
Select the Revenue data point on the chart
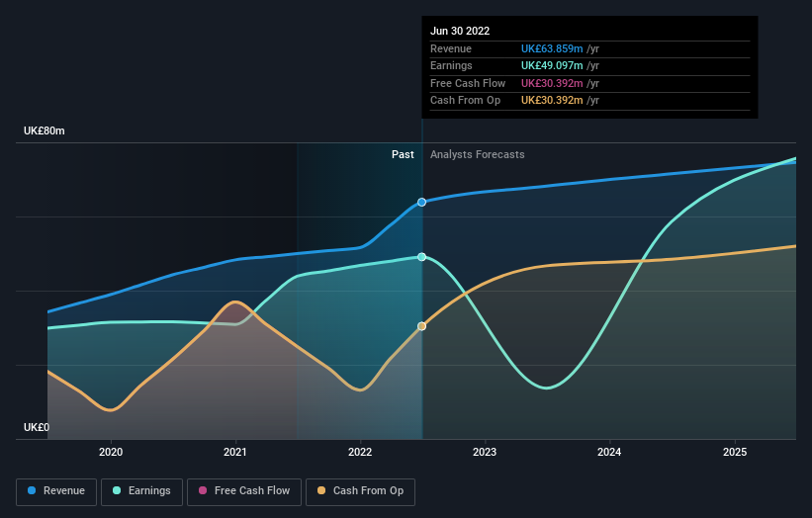pos(422,203)
